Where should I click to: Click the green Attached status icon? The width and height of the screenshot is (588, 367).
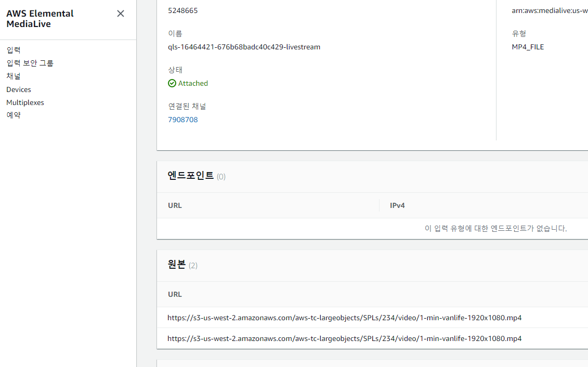point(172,83)
